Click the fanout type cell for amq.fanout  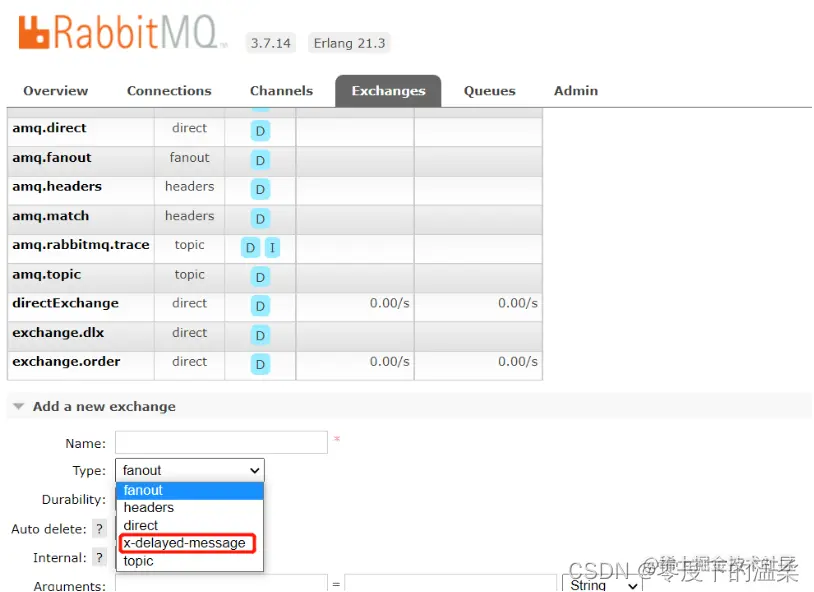(x=189, y=157)
